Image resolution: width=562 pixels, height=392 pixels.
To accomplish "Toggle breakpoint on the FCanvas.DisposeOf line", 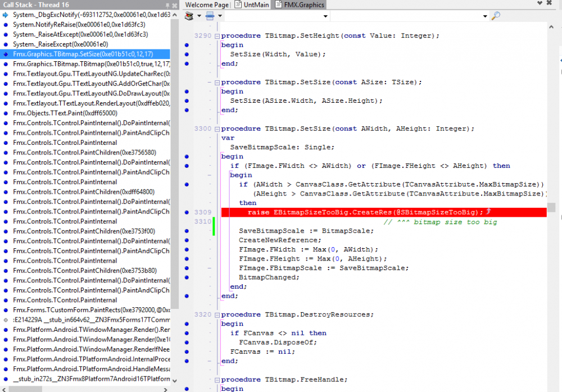I will coord(187,343).
